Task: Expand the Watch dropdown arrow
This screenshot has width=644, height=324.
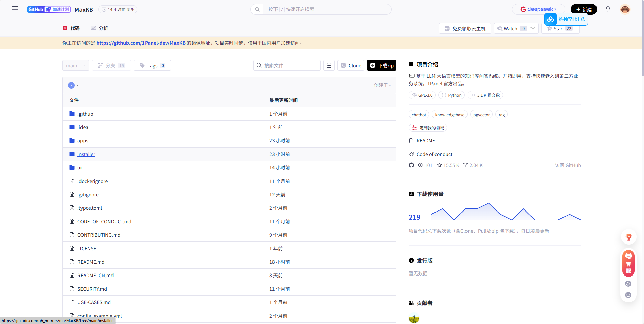Action: pos(533,28)
